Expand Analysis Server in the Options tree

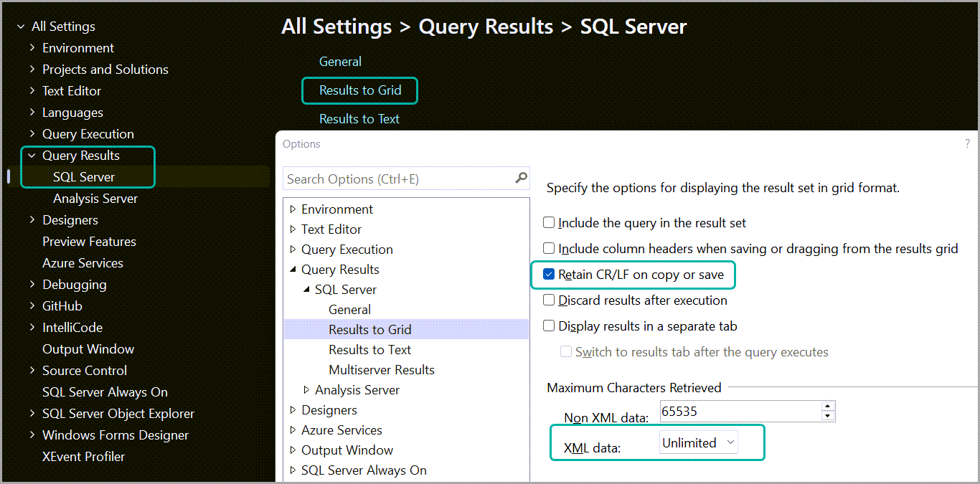coord(306,389)
